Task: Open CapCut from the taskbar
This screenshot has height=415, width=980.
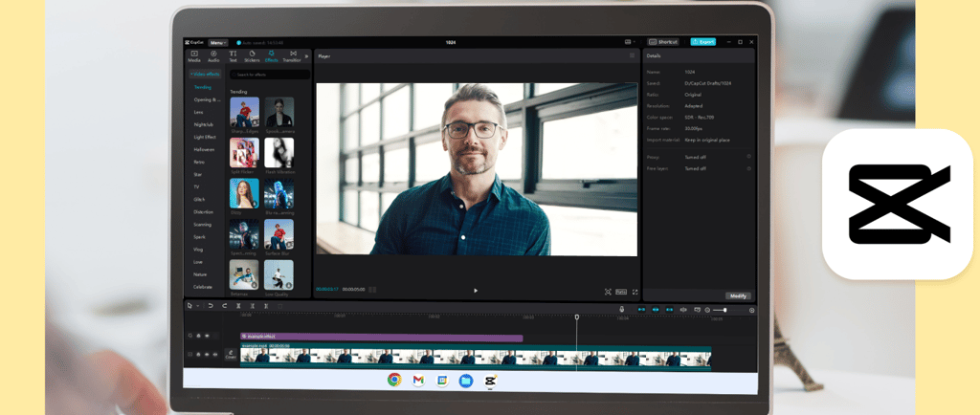Action: [490, 381]
